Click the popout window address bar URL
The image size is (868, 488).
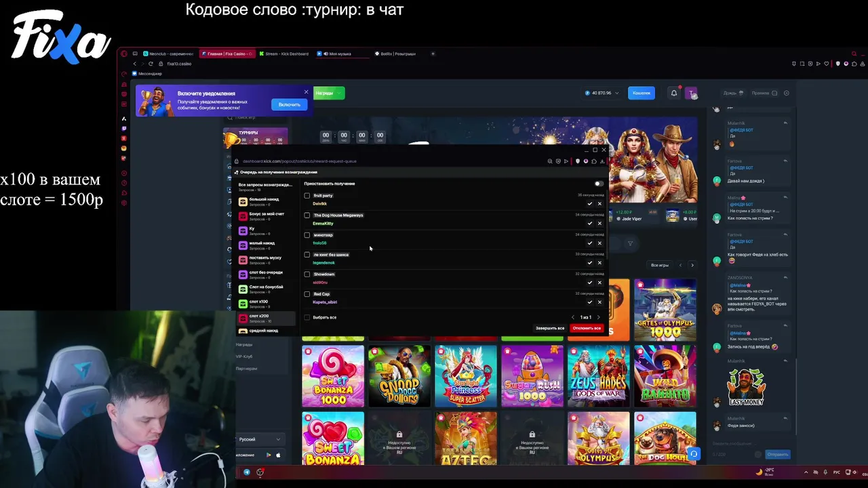pyautogui.click(x=299, y=161)
